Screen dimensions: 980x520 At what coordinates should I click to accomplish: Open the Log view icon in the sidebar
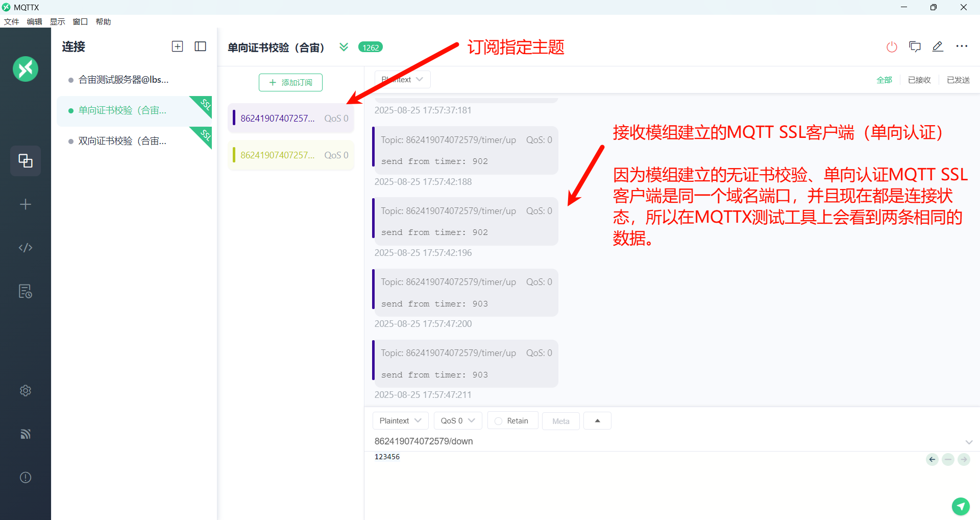click(x=26, y=291)
